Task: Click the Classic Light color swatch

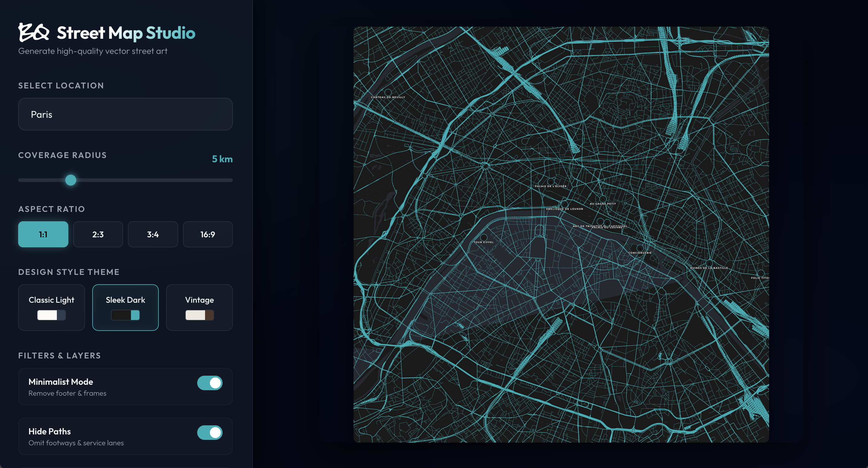Action: (51, 315)
